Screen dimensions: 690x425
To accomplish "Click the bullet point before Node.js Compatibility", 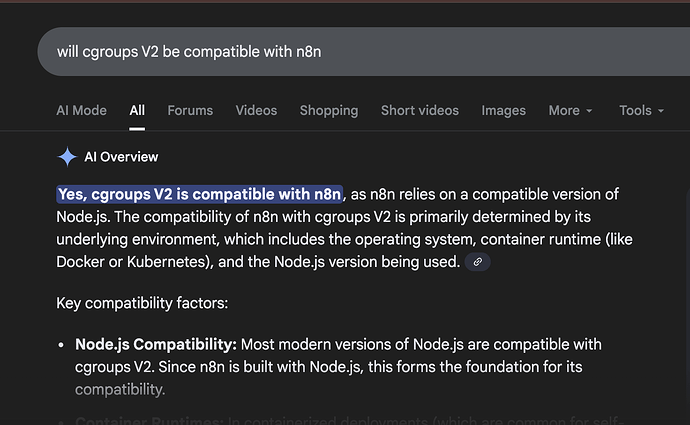I will pyautogui.click(x=61, y=345).
